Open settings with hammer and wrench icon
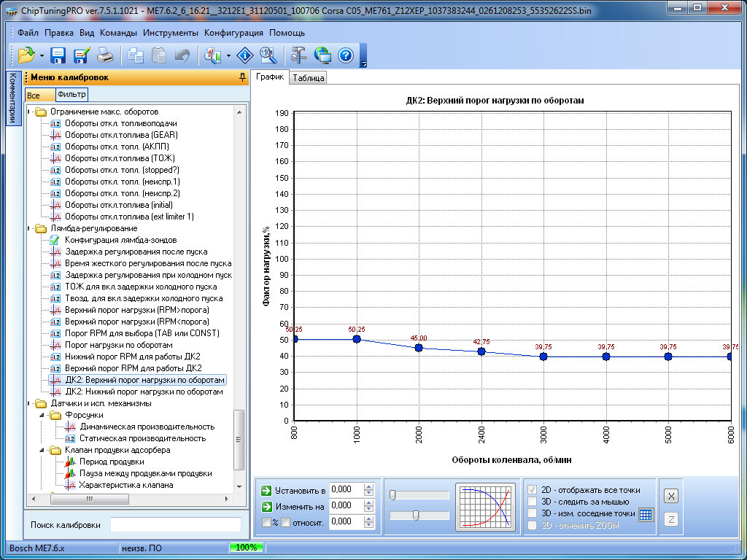 (x=299, y=55)
